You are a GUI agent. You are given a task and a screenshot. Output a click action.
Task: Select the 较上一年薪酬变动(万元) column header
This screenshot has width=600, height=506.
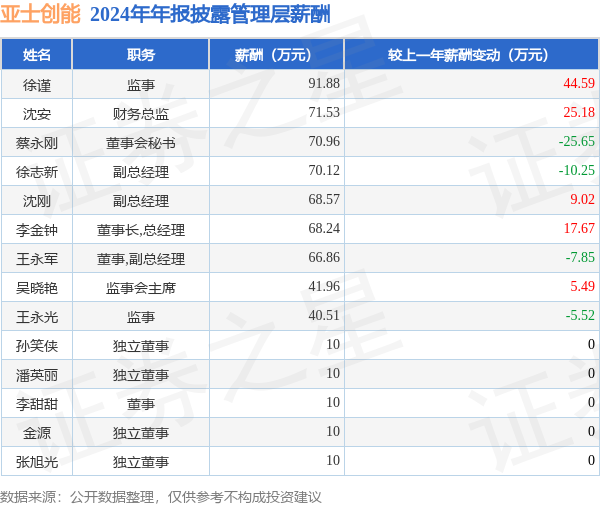click(472, 55)
